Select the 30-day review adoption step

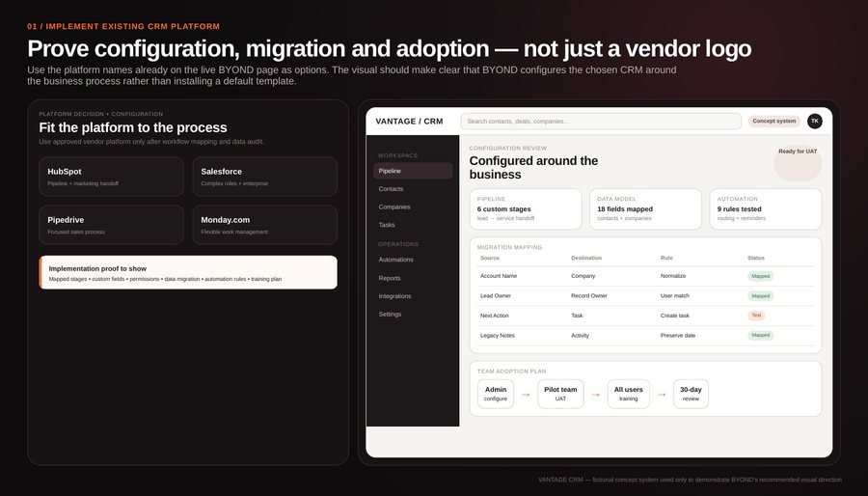(x=691, y=394)
